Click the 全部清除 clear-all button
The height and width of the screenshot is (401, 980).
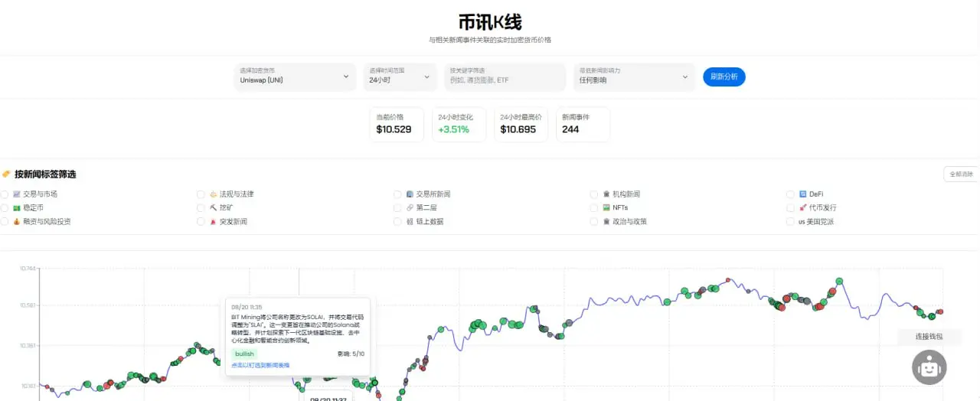[x=961, y=174]
